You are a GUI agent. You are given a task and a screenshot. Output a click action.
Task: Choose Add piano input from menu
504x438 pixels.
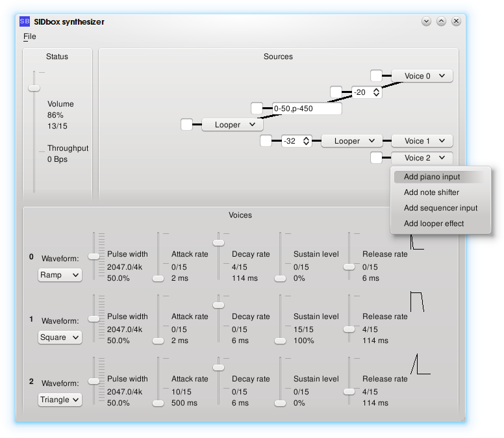[x=432, y=177]
